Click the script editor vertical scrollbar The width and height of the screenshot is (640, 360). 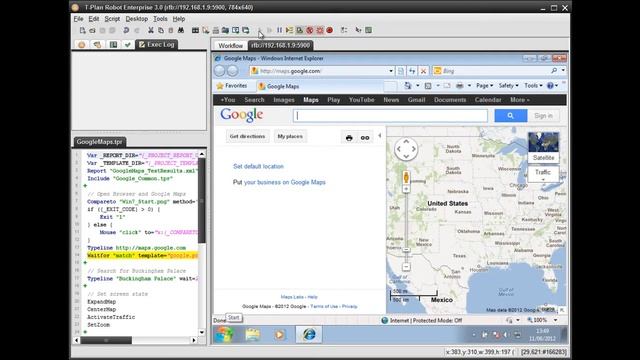(x=202, y=200)
